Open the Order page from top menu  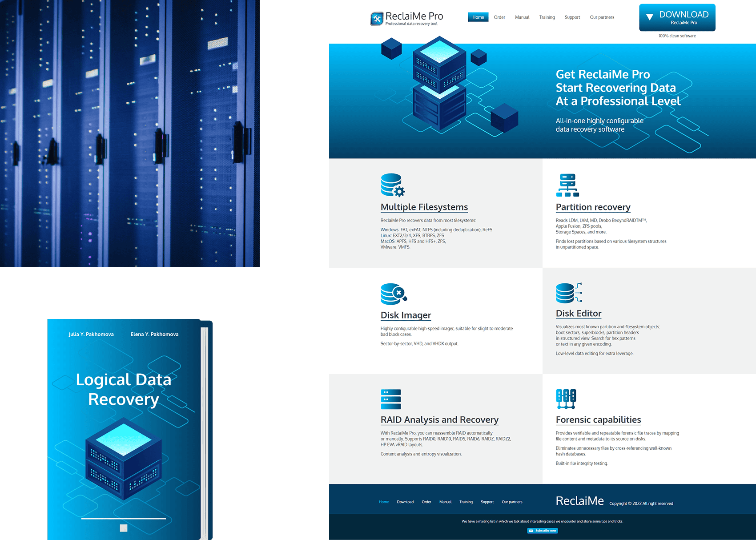click(499, 17)
